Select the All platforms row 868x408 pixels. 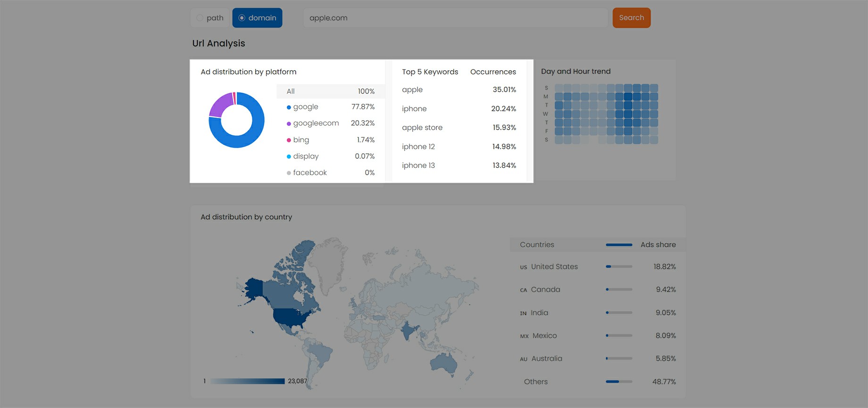pyautogui.click(x=331, y=92)
